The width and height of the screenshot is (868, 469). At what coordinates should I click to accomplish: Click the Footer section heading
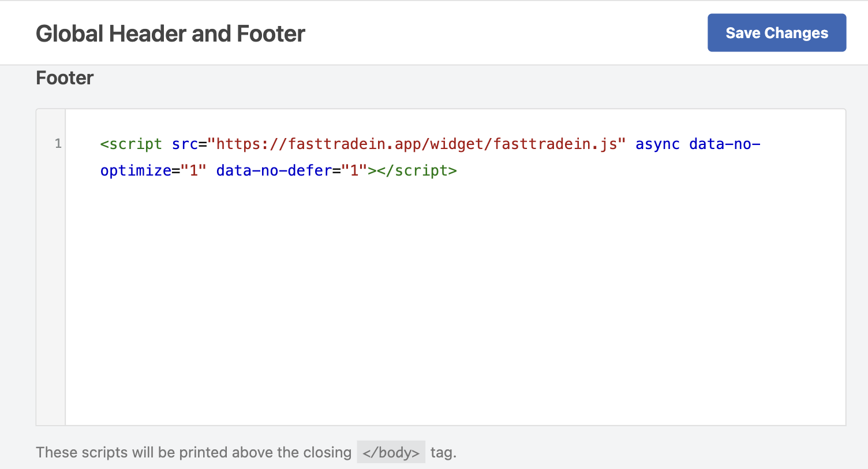pyautogui.click(x=65, y=78)
